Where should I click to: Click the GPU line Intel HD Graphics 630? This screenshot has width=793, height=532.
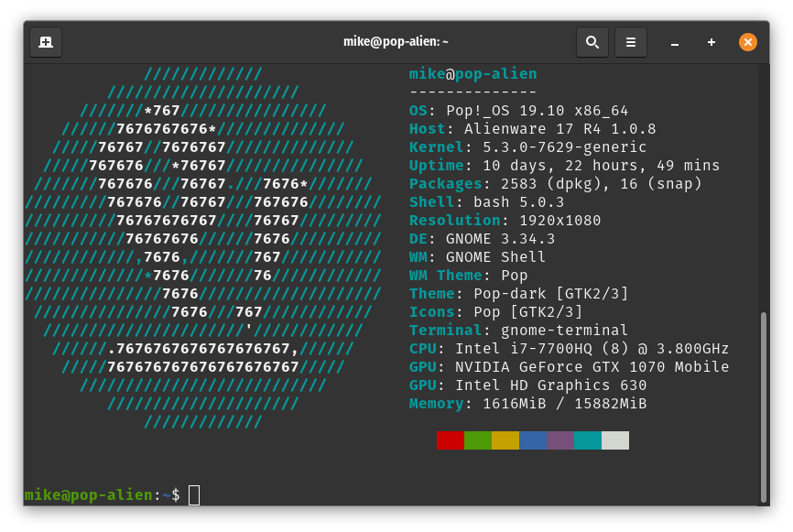[x=528, y=385]
